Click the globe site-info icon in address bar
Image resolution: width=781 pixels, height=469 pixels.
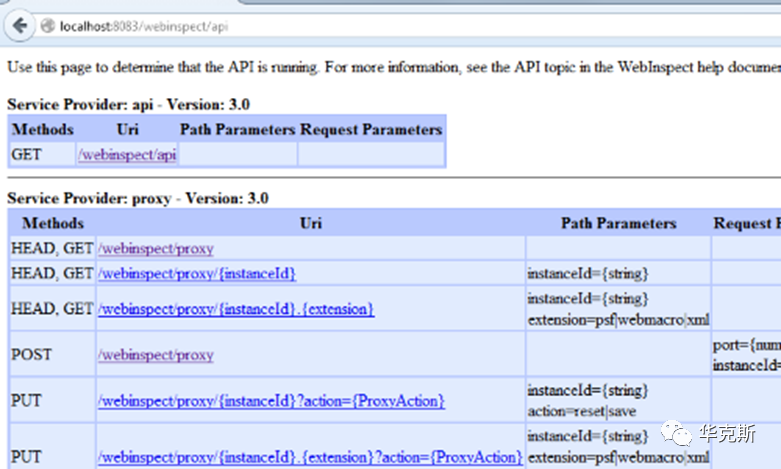46,25
